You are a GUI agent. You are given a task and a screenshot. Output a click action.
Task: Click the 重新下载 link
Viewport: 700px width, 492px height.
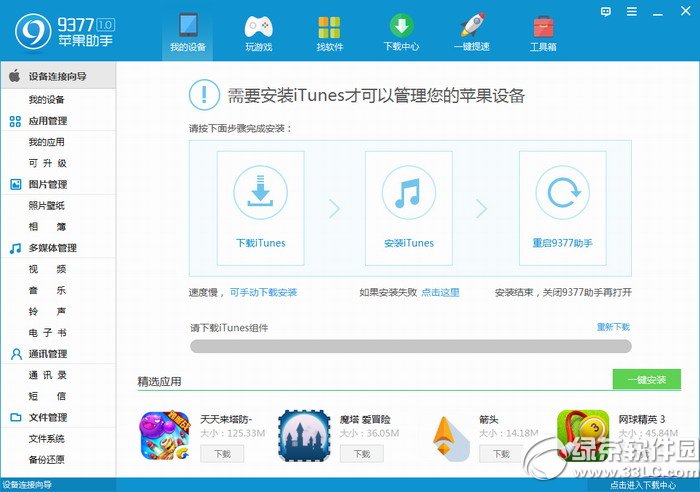click(613, 327)
